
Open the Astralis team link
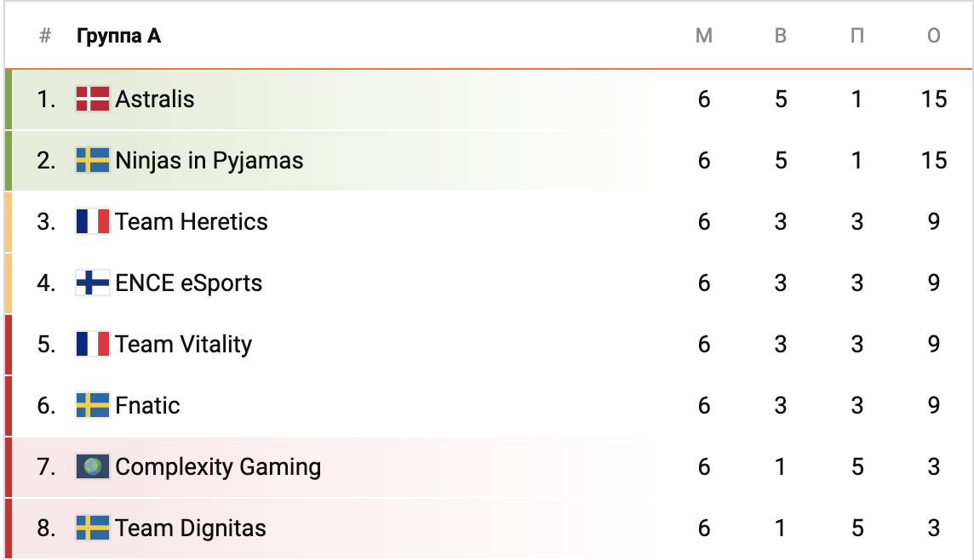155,100
